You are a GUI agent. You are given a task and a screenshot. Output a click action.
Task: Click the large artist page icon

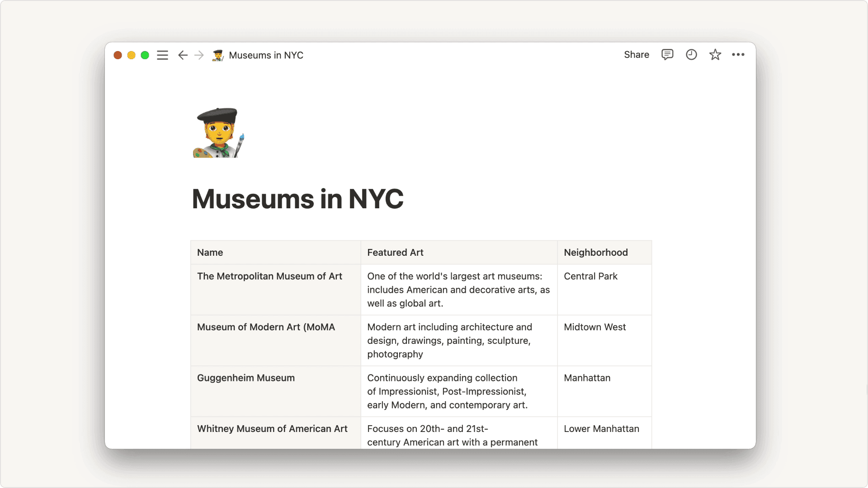tap(219, 132)
